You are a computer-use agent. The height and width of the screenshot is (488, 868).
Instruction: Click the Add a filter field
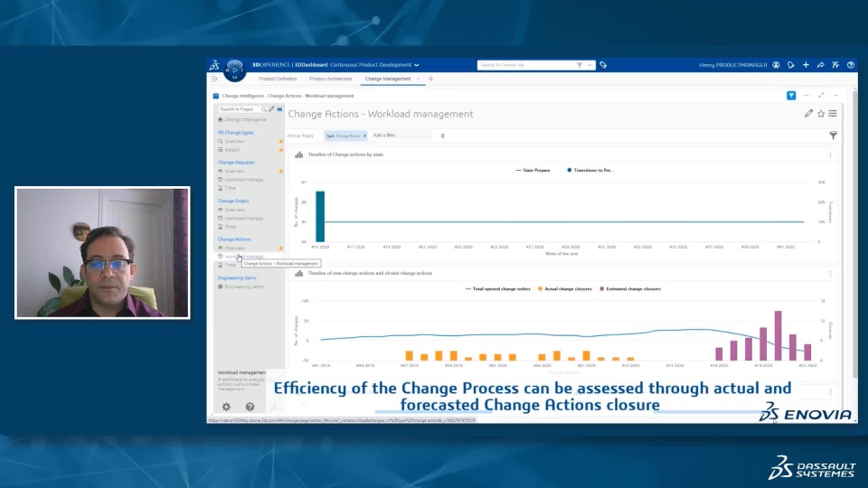[x=401, y=136]
